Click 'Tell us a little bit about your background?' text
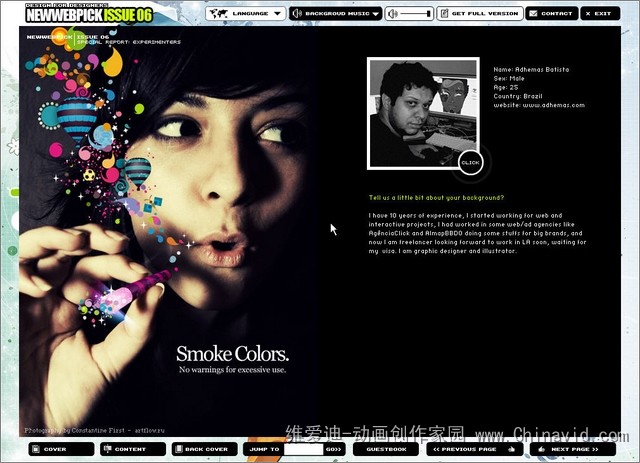640x463 pixels. 436,198
